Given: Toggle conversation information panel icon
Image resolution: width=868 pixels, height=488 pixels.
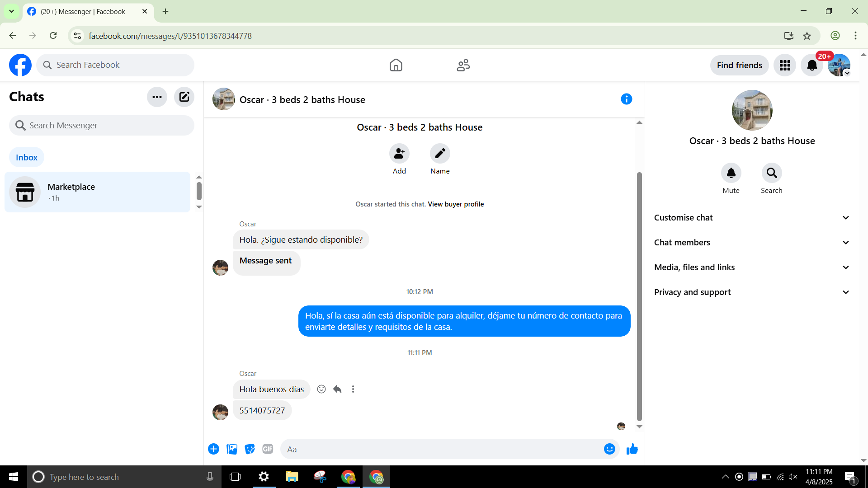Looking at the screenshot, I should [626, 99].
